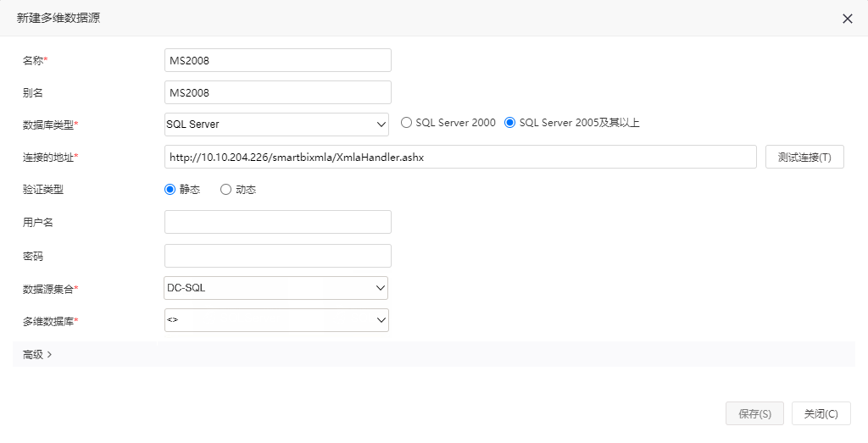Click the empty 密码 password field
Image resolution: width=868 pixels, height=443 pixels.
(278, 256)
